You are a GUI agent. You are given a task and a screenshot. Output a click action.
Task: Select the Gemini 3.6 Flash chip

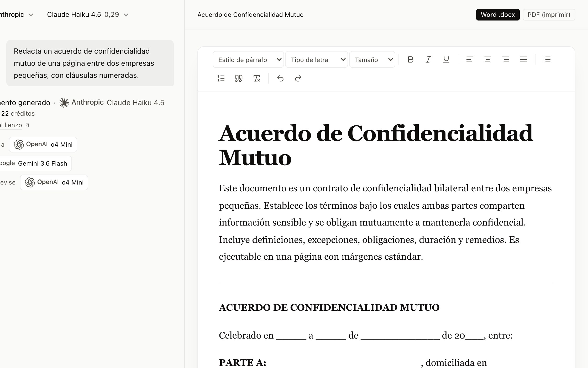click(x=35, y=163)
